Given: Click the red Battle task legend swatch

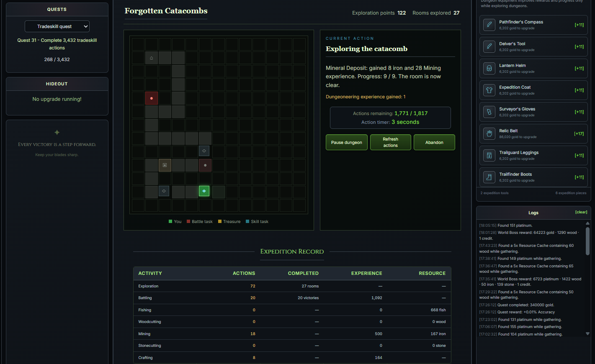Looking at the screenshot, I should pyautogui.click(x=188, y=221).
